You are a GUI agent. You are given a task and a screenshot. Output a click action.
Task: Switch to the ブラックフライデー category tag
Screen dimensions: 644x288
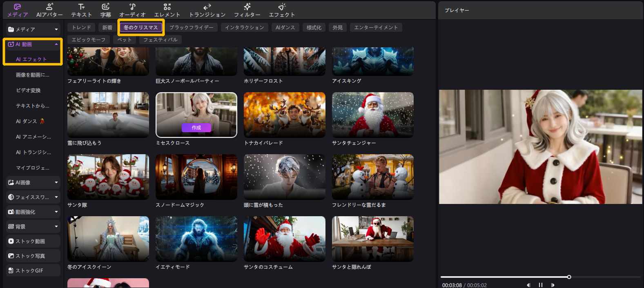pyautogui.click(x=192, y=27)
